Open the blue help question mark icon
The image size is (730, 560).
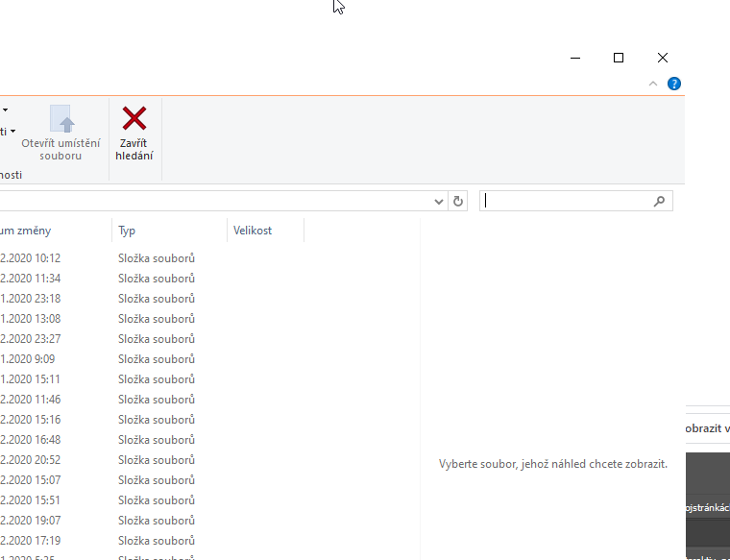674,84
